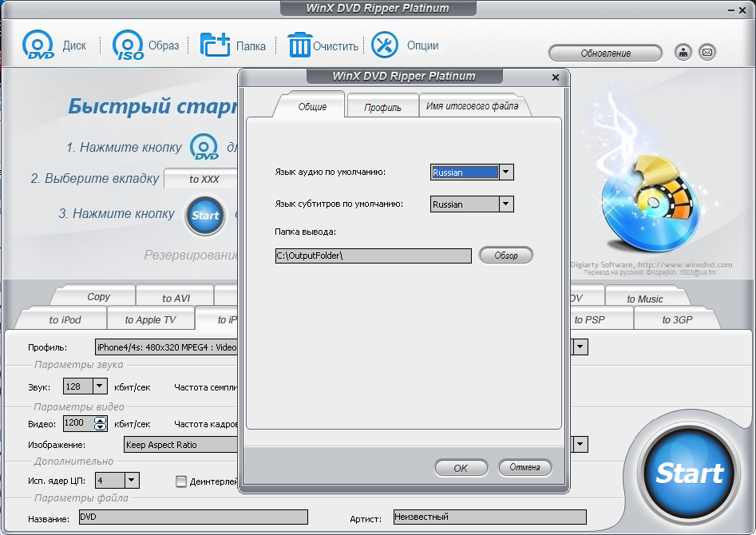Confirm dialog with OK button
The width and height of the screenshot is (756, 535).
click(461, 468)
